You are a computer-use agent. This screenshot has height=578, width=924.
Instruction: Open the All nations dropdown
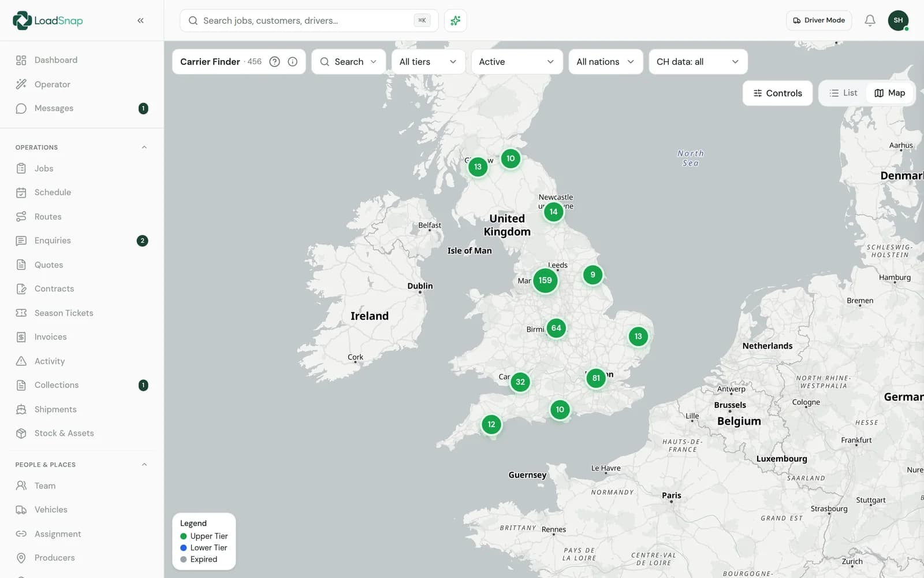click(x=605, y=62)
